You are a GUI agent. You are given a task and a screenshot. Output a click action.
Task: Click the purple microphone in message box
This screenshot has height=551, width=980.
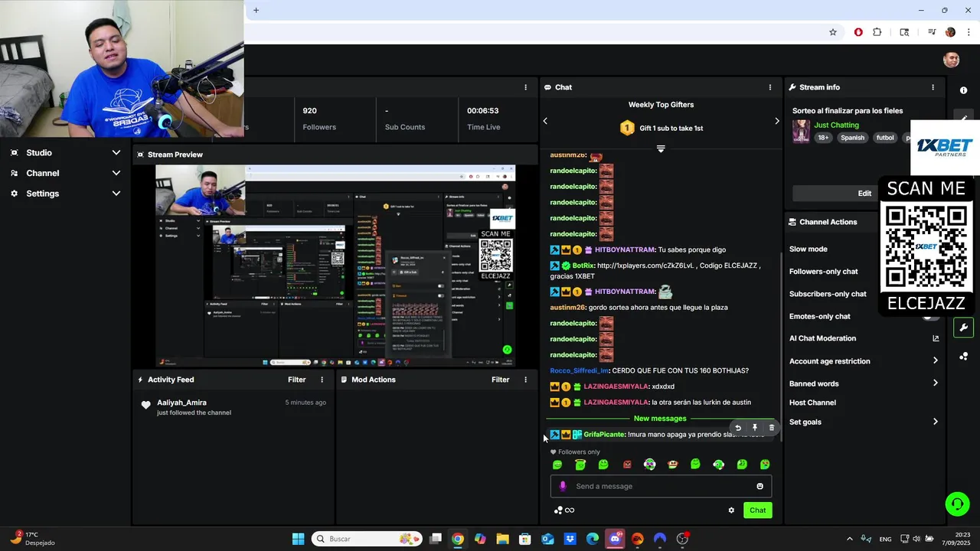tap(563, 486)
